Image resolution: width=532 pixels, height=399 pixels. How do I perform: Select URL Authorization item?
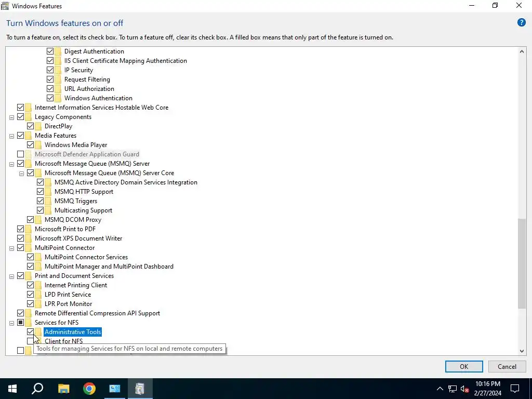[x=89, y=88]
